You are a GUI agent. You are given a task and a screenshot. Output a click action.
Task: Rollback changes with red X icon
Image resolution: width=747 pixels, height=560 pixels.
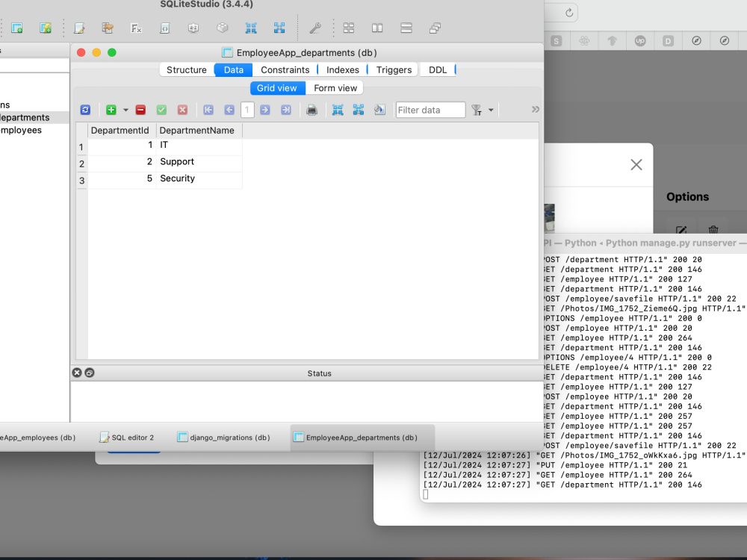tap(182, 110)
